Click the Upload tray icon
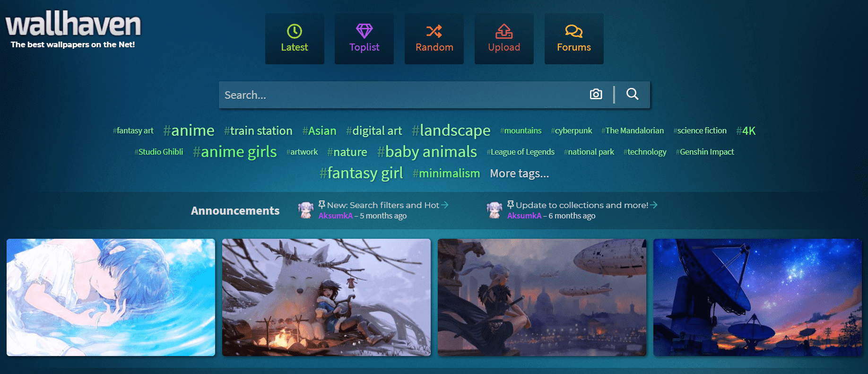868x374 pixels. [504, 31]
